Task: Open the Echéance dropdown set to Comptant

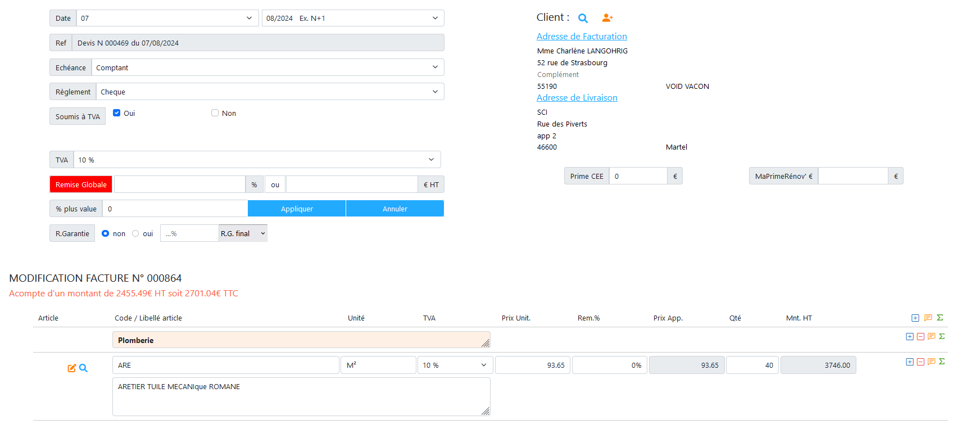Action: pos(268,67)
